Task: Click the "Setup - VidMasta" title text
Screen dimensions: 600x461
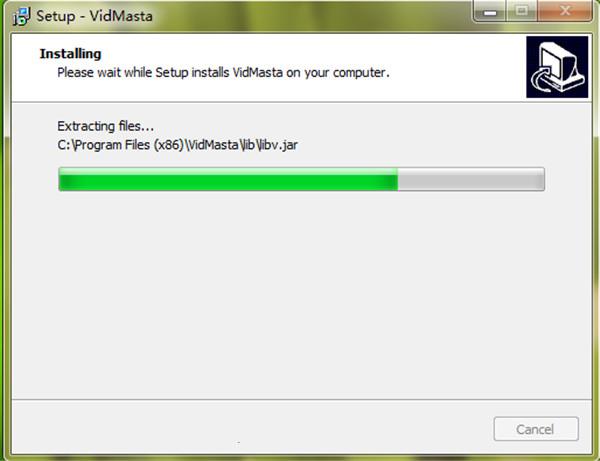Action: click(95, 16)
